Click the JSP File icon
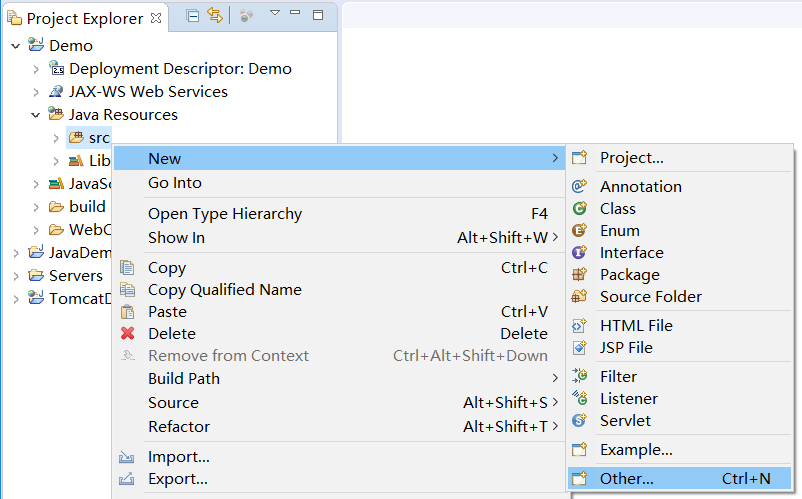This screenshot has height=499, width=802. point(579,348)
